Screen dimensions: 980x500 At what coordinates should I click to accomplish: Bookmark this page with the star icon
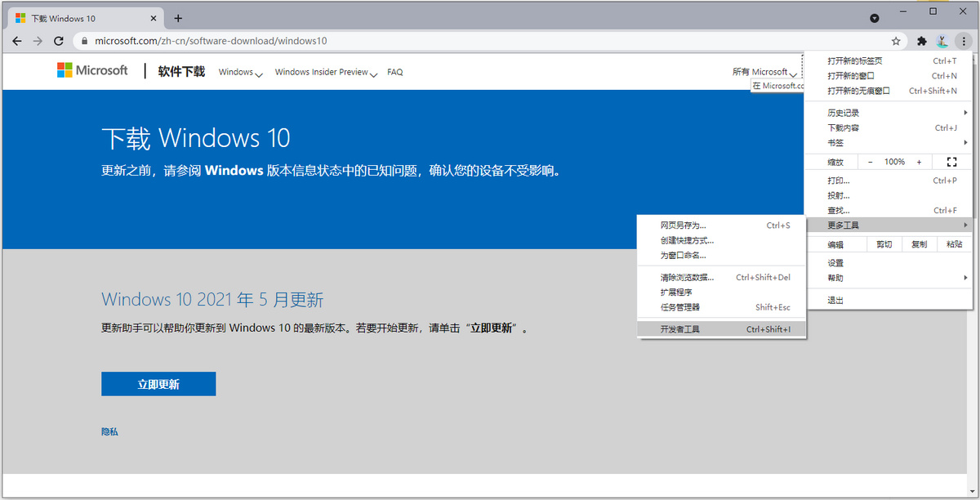click(896, 40)
